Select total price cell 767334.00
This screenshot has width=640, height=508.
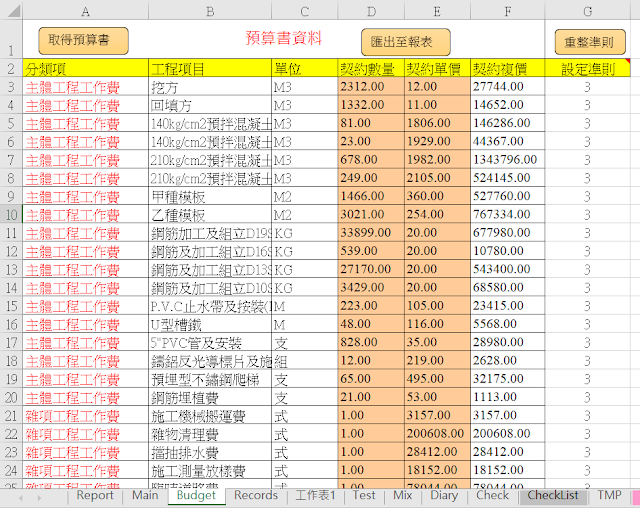[x=507, y=215]
